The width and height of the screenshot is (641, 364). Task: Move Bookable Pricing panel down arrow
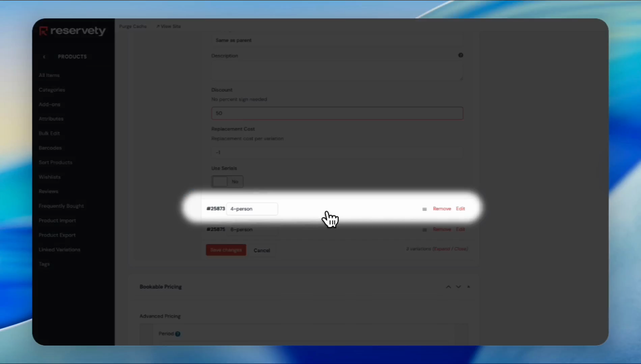(x=458, y=287)
